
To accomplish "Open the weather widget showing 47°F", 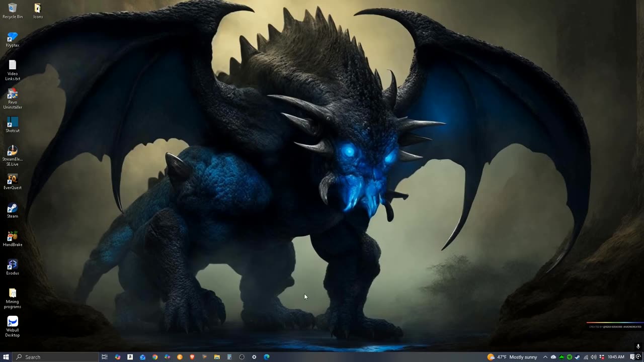I will [x=512, y=357].
